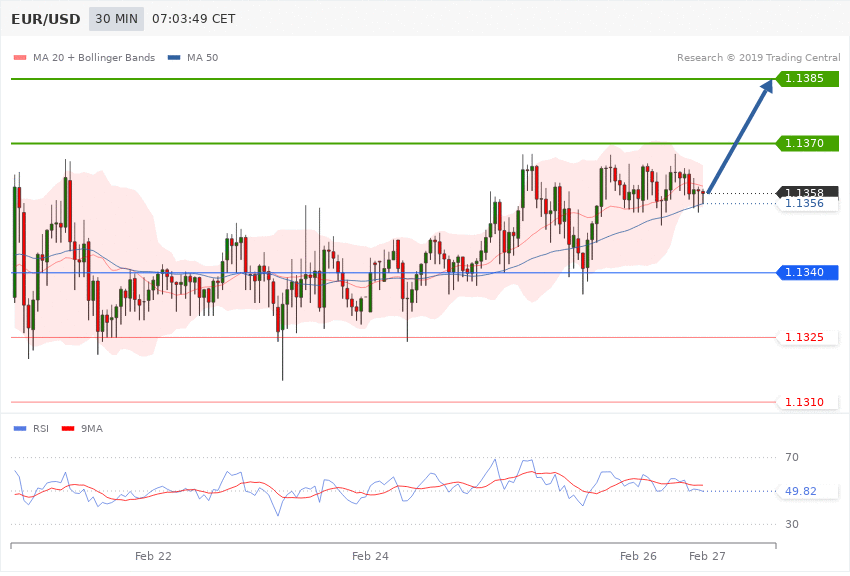
Task: Click the Feb 24 date label
Action: tap(370, 556)
